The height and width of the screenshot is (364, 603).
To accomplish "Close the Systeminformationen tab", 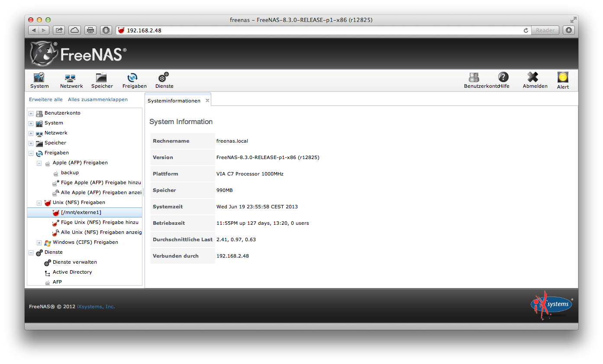I will click(207, 101).
